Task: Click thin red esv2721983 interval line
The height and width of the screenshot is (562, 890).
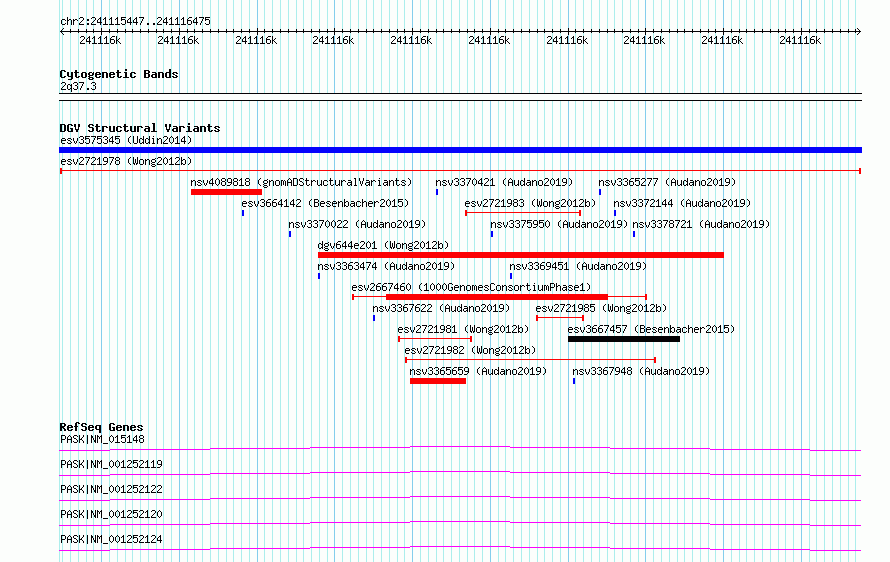Action: coord(523,213)
